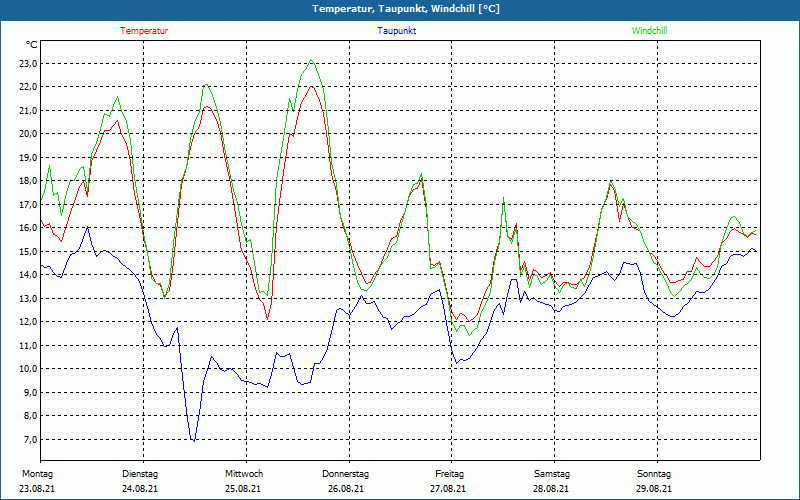
Task: Select the 16,0 y-axis value
Action: tap(28, 228)
